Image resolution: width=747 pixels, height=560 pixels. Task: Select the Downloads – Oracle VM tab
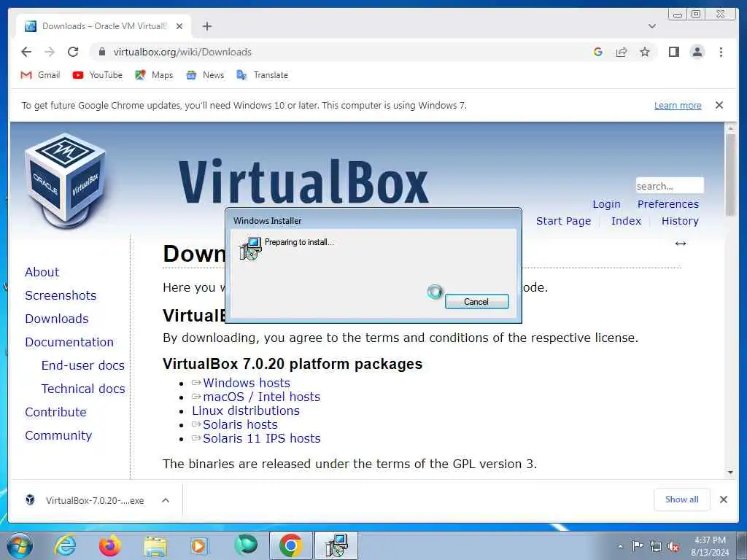[104, 26]
